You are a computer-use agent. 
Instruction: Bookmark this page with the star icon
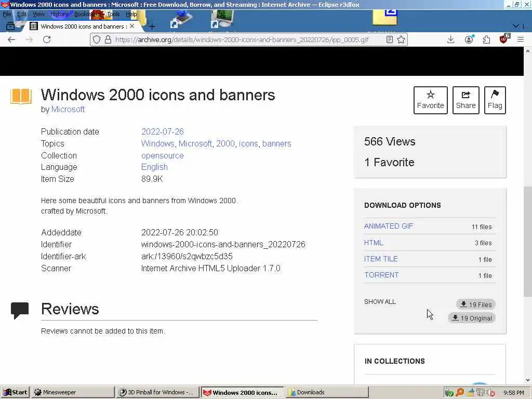[401, 39]
